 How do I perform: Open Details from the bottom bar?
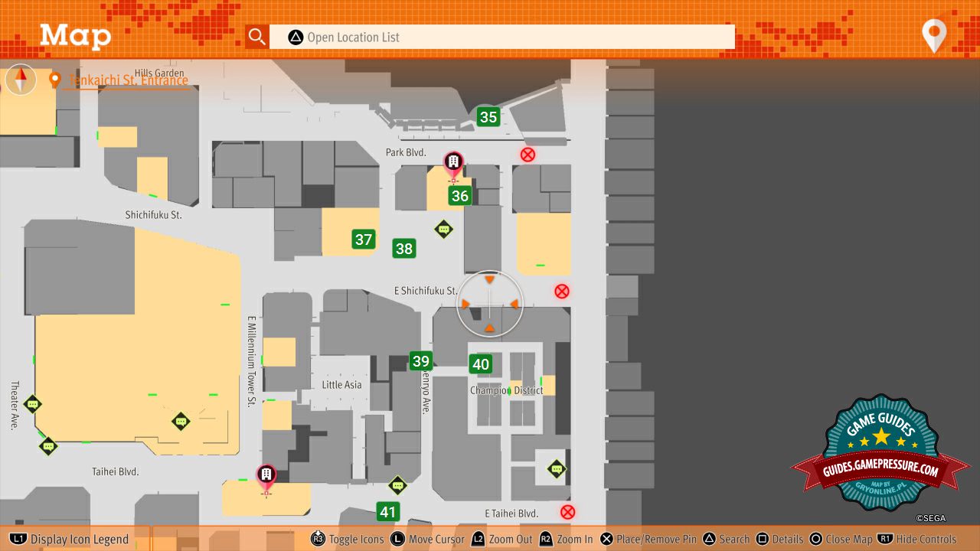(x=779, y=539)
